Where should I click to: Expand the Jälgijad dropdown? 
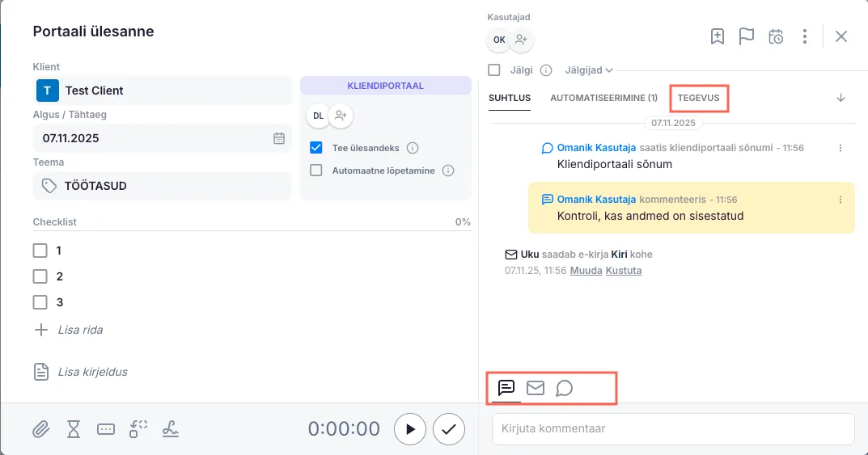589,70
